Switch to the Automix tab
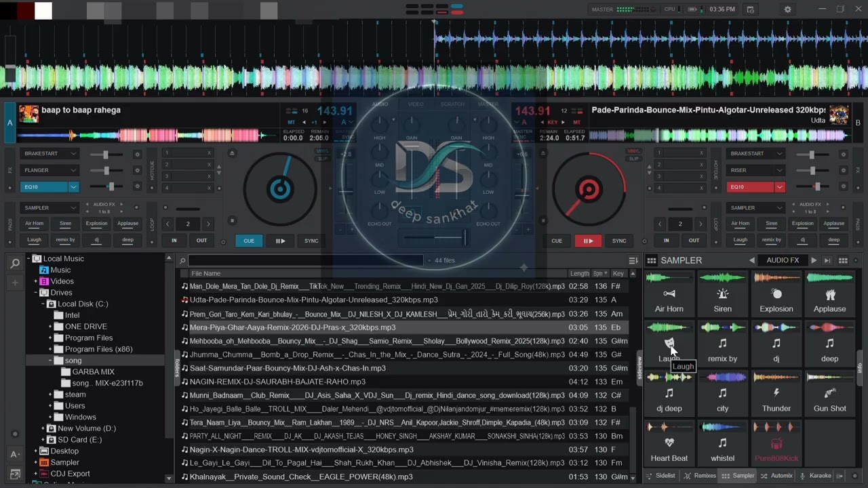868x488 pixels. [x=776, y=476]
